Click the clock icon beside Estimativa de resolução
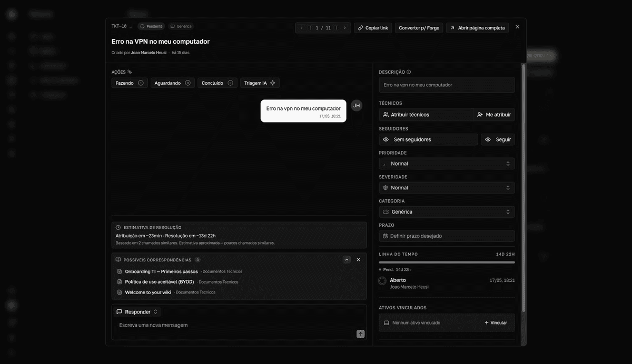This screenshot has width=632, height=364. [118, 227]
